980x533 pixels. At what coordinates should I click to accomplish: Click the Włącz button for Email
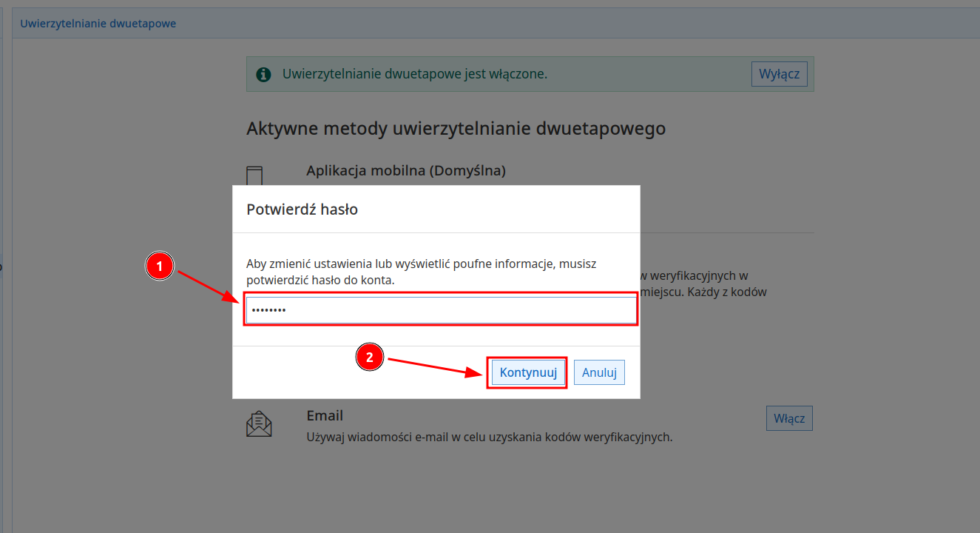(789, 418)
